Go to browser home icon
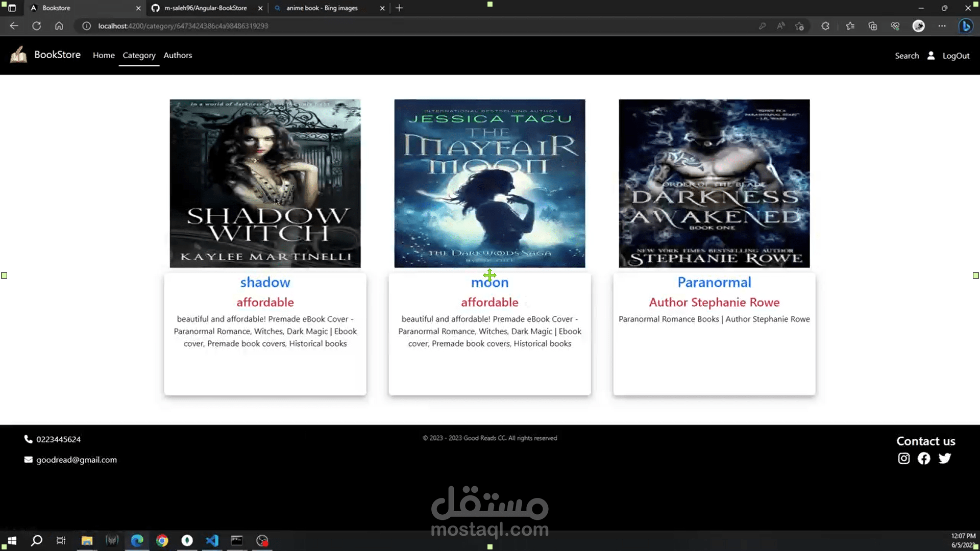 [59, 26]
